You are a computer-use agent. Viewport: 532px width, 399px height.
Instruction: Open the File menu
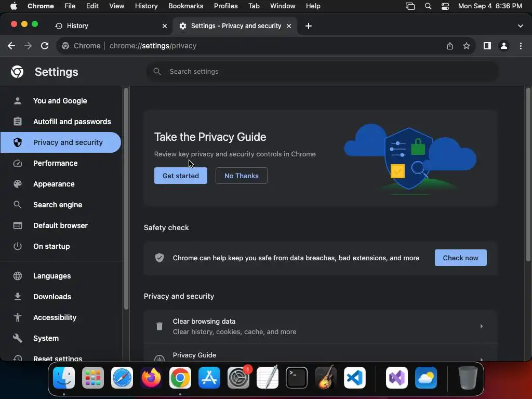[70, 6]
